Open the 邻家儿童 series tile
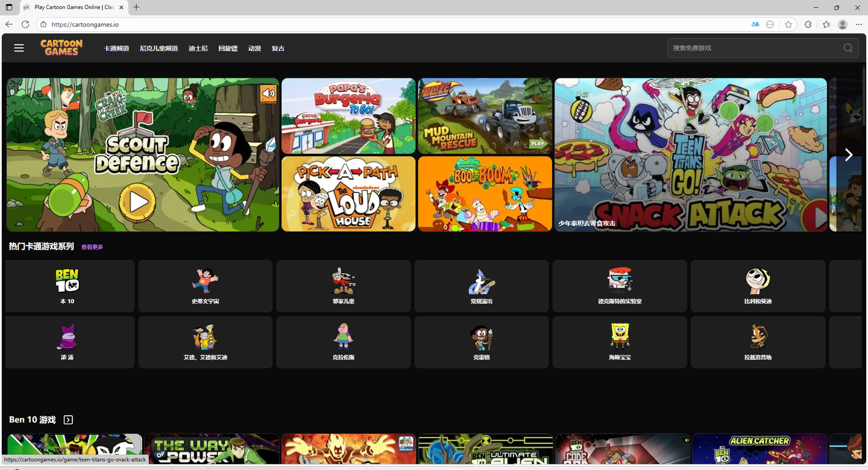 (x=344, y=286)
